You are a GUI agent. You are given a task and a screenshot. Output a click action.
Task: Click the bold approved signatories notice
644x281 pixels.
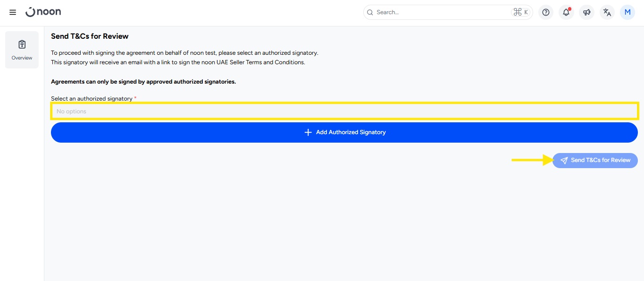pos(143,82)
